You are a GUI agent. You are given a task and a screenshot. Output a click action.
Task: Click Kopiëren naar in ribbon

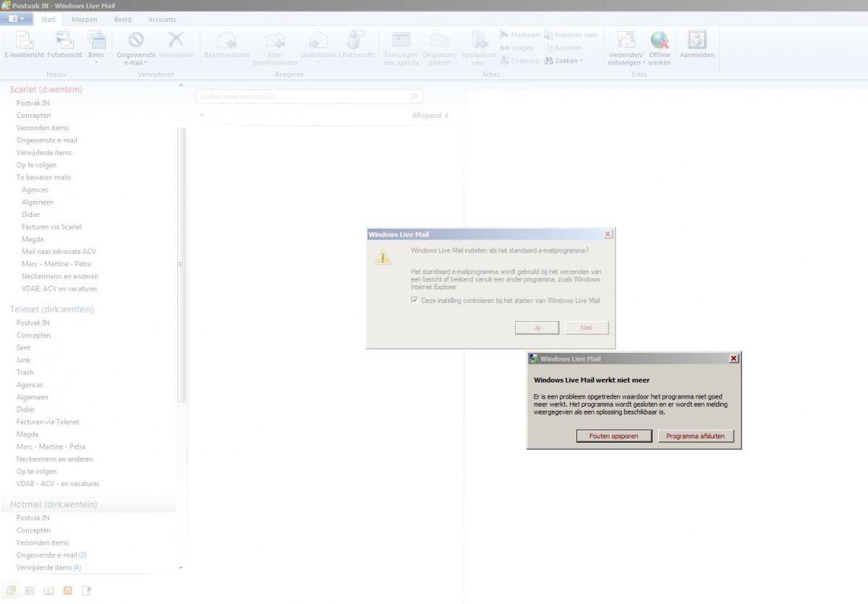(571, 35)
